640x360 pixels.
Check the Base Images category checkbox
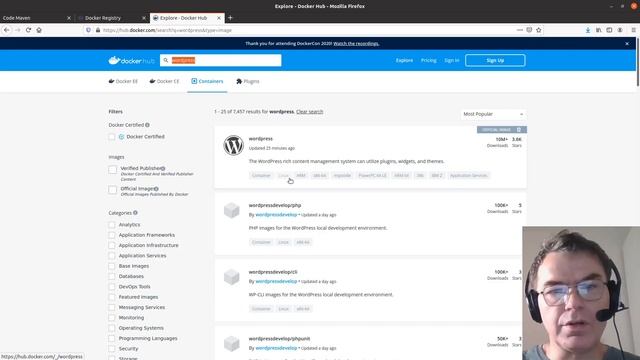(x=112, y=266)
